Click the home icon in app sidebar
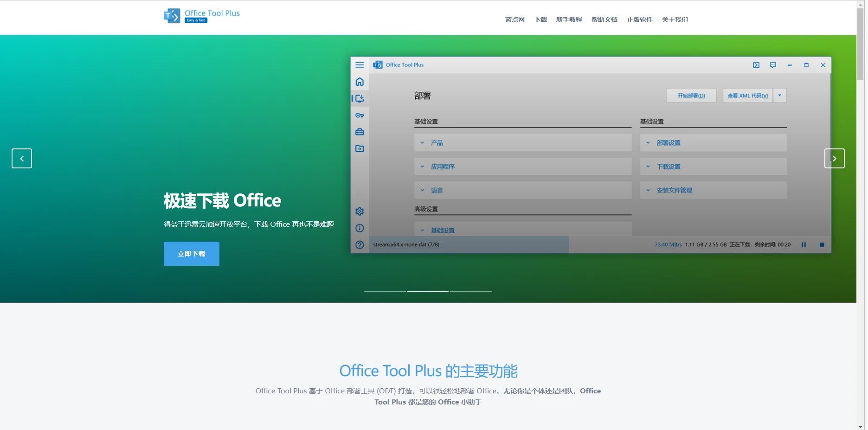This screenshot has width=868, height=430. (360, 82)
